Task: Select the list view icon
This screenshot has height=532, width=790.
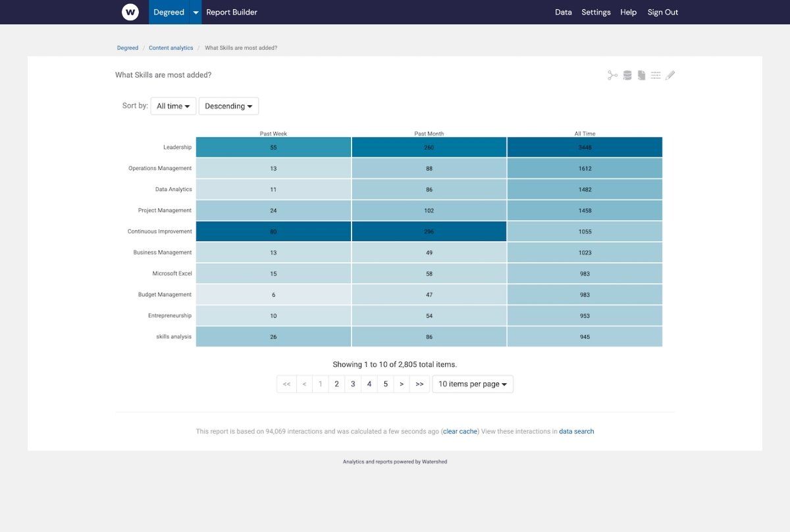Action: click(x=656, y=74)
